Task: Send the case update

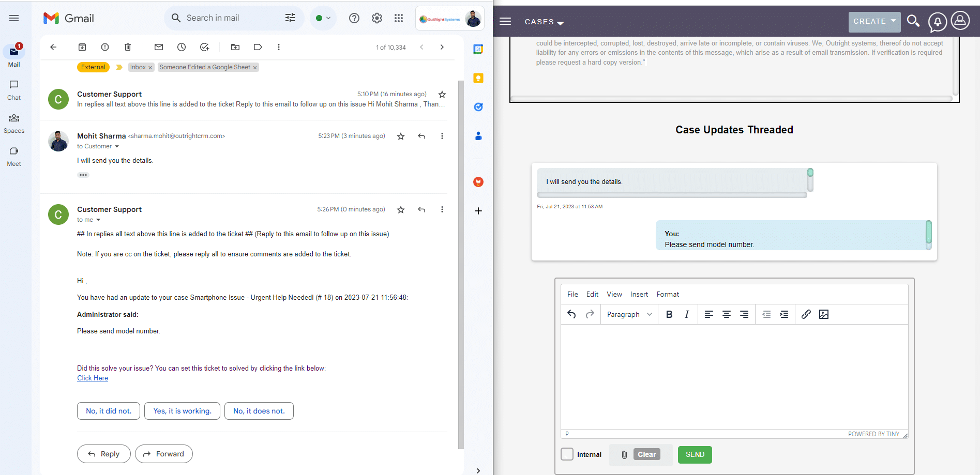Action: pyautogui.click(x=695, y=455)
